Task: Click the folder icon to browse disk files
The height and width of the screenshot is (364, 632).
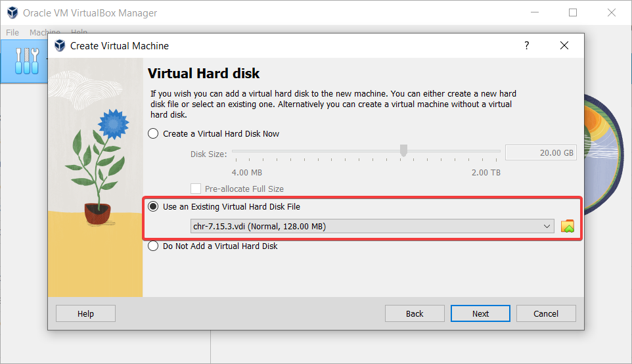Action: point(568,227)
